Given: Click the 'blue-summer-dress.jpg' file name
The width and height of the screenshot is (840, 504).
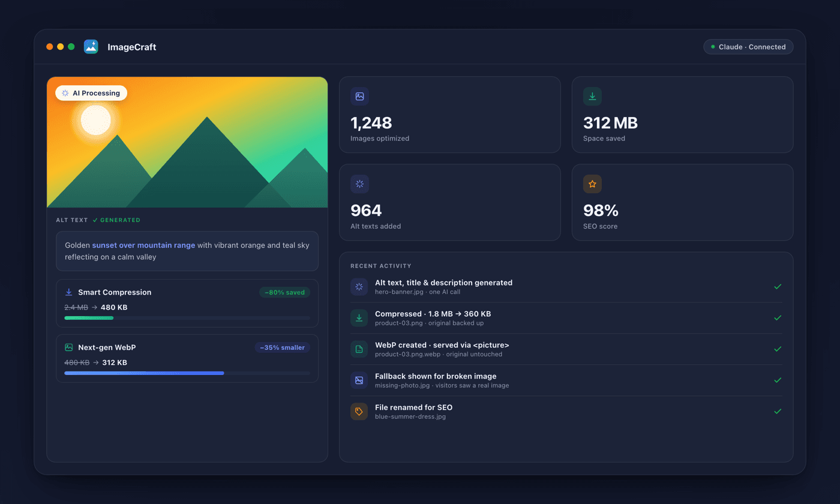Looking at the screenshot, I should pos(410,417).
